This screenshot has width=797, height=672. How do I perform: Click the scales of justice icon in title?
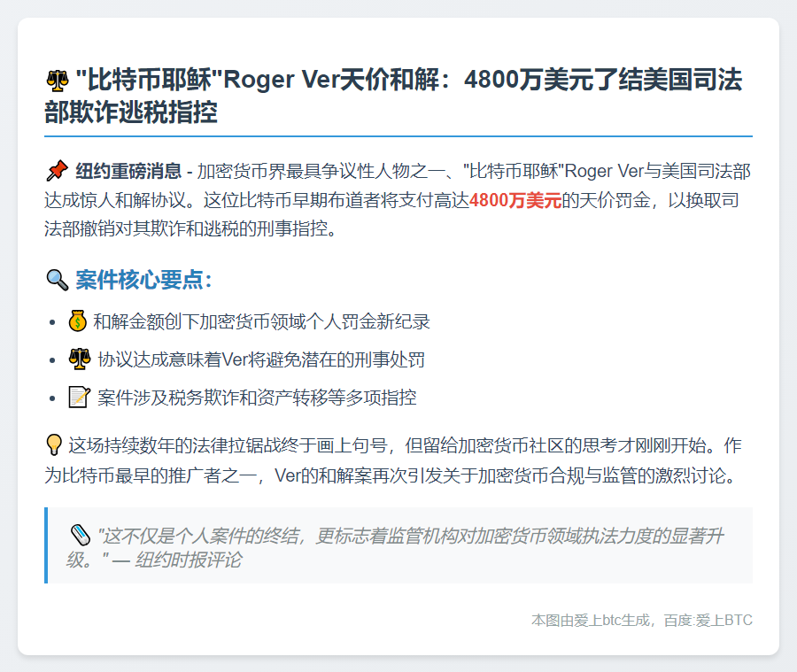click(58, 79)
